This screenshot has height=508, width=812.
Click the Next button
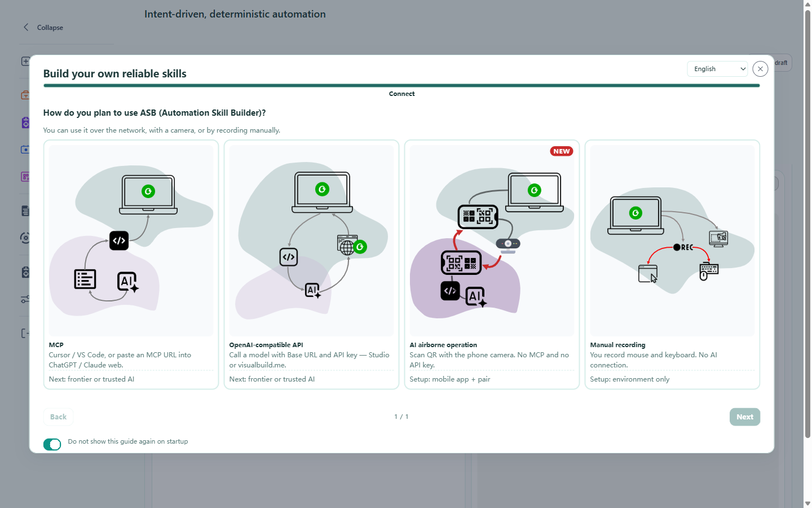coord(744,417)
